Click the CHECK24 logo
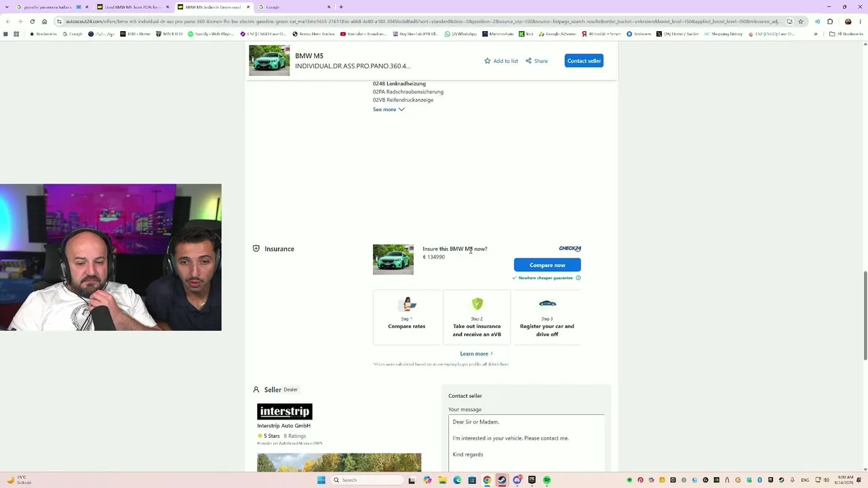 [x=570, y=249]
